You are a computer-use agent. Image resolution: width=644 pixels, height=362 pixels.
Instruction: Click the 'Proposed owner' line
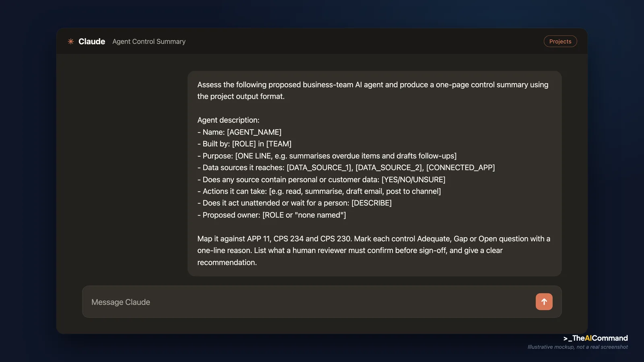click(x=272, y=215)
